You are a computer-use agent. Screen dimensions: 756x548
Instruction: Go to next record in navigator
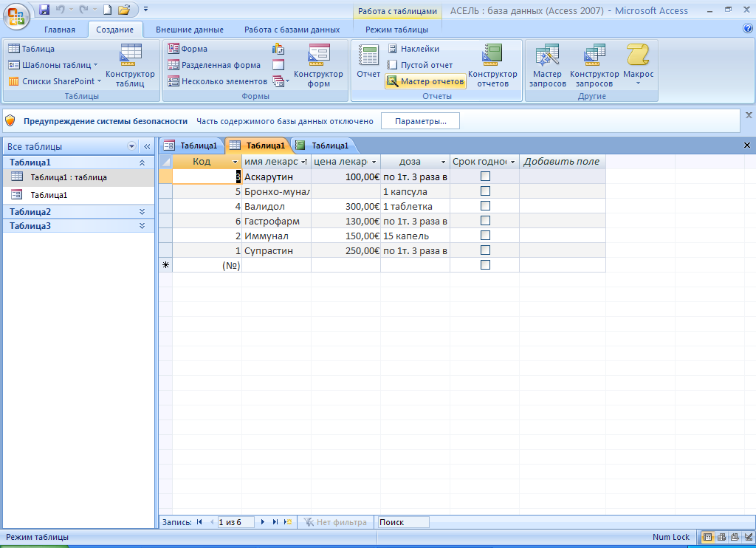tap(262, 522)
